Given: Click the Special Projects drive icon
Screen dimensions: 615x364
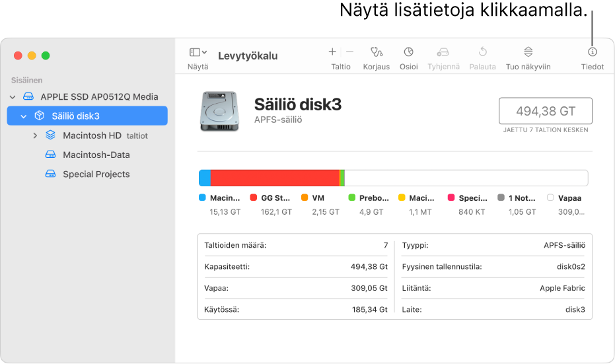Looking at the screenshot, I should pos(51,174).
